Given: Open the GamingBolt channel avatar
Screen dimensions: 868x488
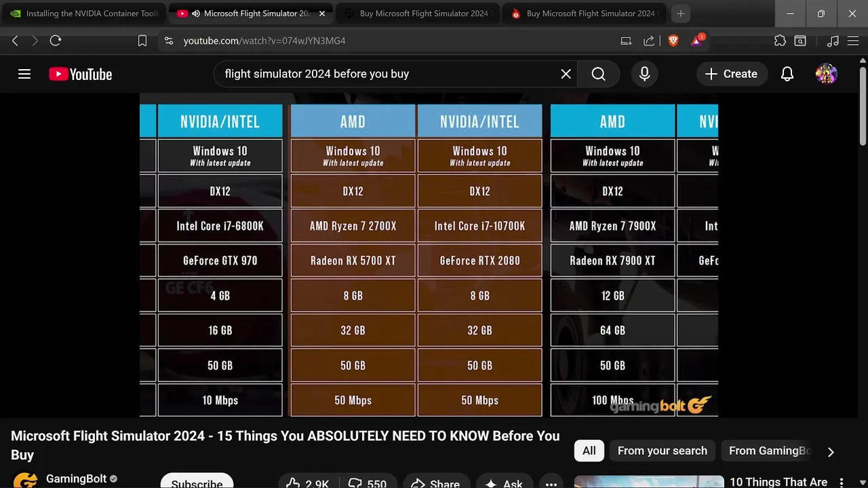Looking at the screenshot, I should 26,481.
